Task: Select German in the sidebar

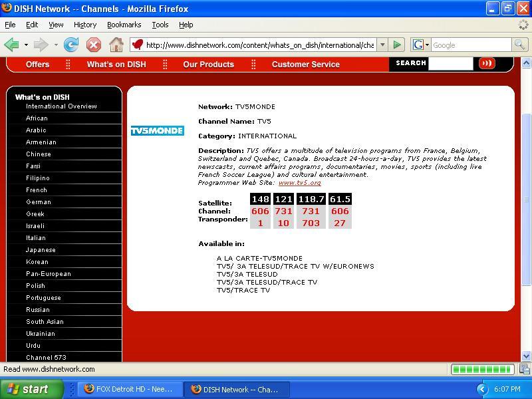Action: pyautogui.click(x=39, y=202)
